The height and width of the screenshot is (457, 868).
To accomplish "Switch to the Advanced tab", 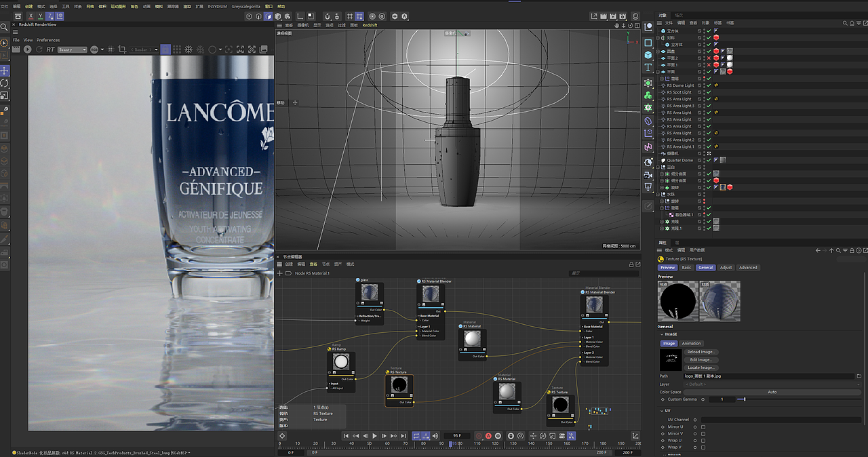I will click(x=748, y=267).
